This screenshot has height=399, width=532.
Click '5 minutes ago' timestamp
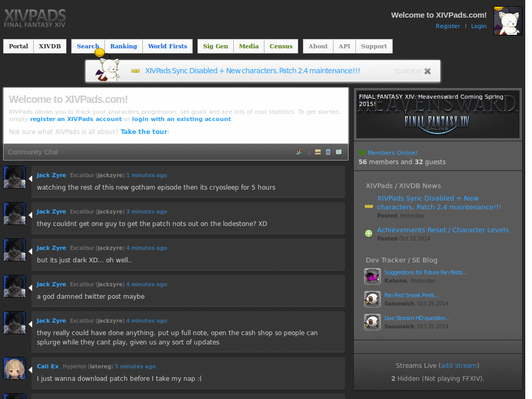(x=135, y=366)
